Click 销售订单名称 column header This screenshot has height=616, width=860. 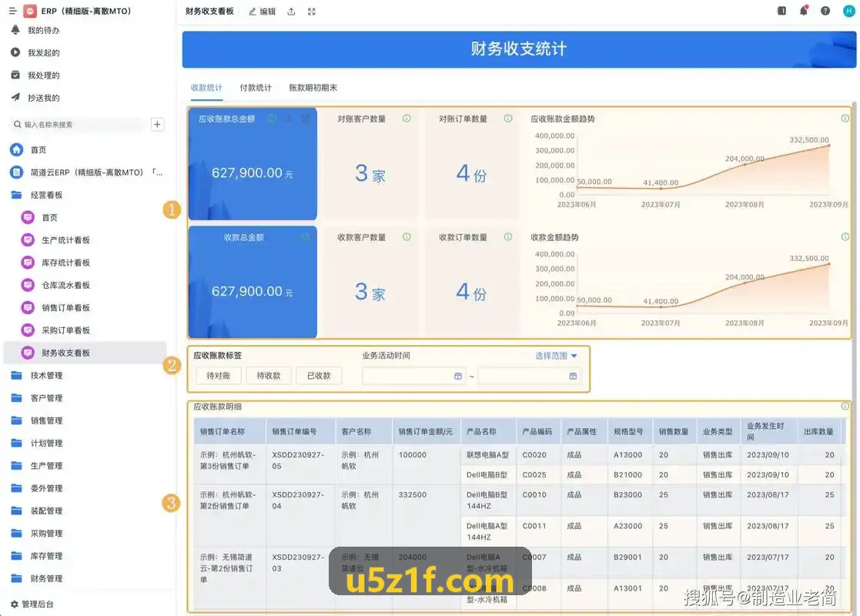[x=229, y=432]
